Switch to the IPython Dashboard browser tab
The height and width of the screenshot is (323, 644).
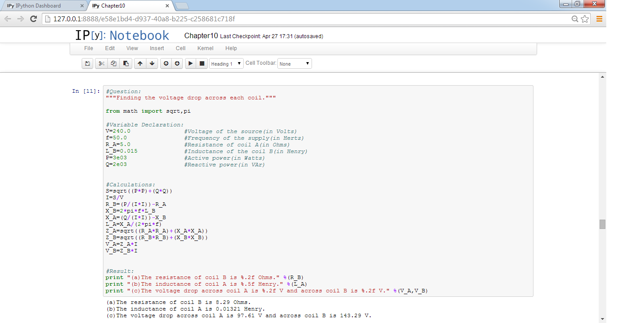[42, 6]
